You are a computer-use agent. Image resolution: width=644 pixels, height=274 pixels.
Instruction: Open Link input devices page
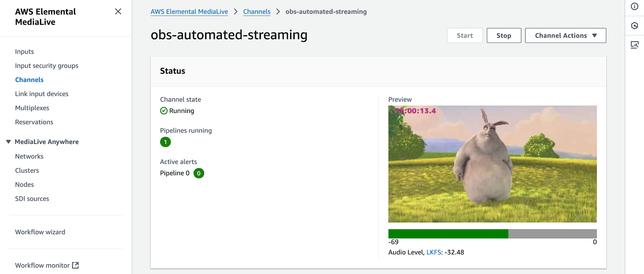pos(42,94)
